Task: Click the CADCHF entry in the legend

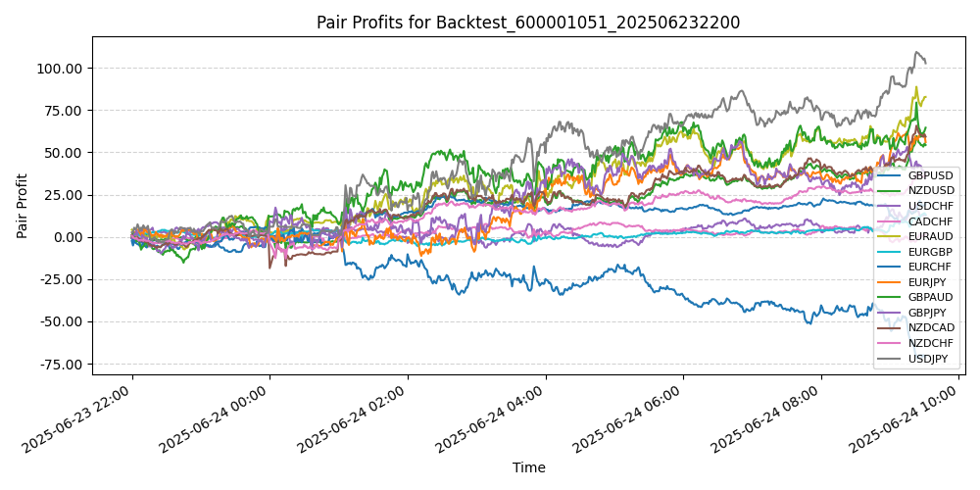Action: coord(930,221)
